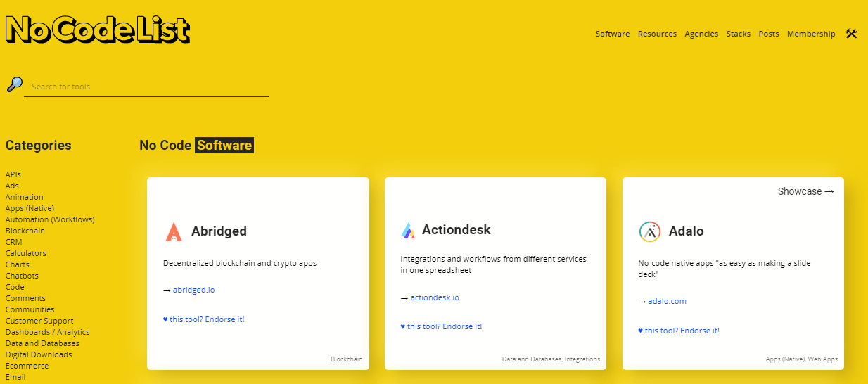
Task: Open the Stacks menu item
Action: (739, 34)
